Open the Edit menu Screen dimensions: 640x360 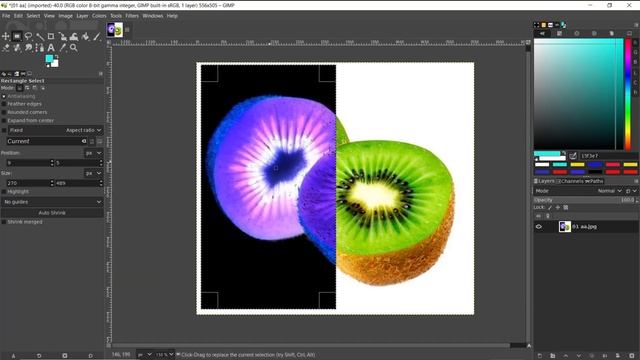(18, 16)
